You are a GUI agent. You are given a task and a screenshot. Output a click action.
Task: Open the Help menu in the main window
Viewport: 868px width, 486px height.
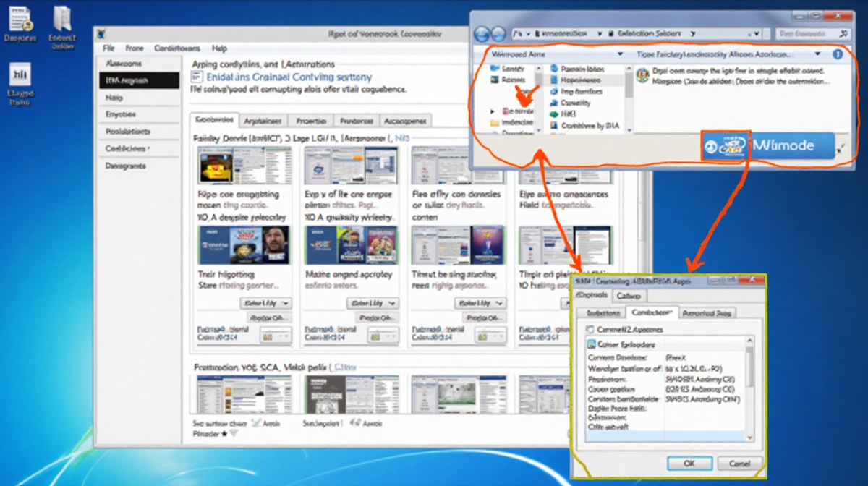219,48
